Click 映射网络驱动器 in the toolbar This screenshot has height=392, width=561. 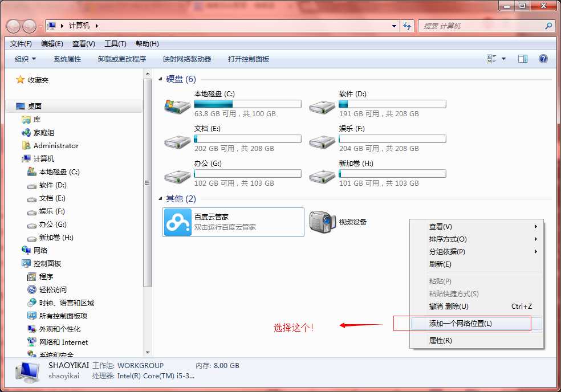[x=187, y=59]
